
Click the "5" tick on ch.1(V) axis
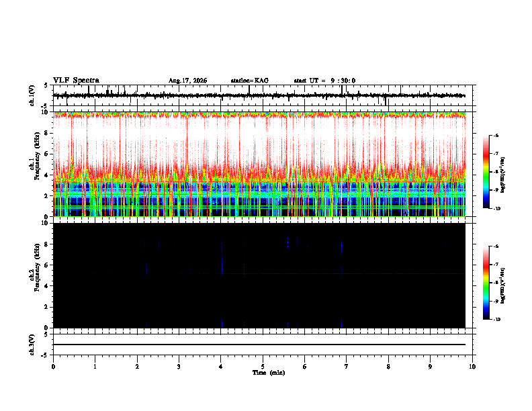tap(47, 85)
